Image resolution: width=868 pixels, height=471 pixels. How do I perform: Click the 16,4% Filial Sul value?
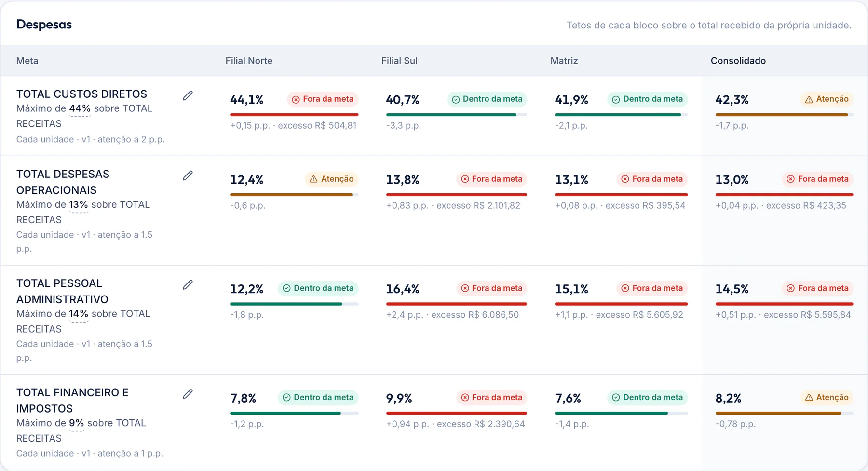tap(403, 289)
